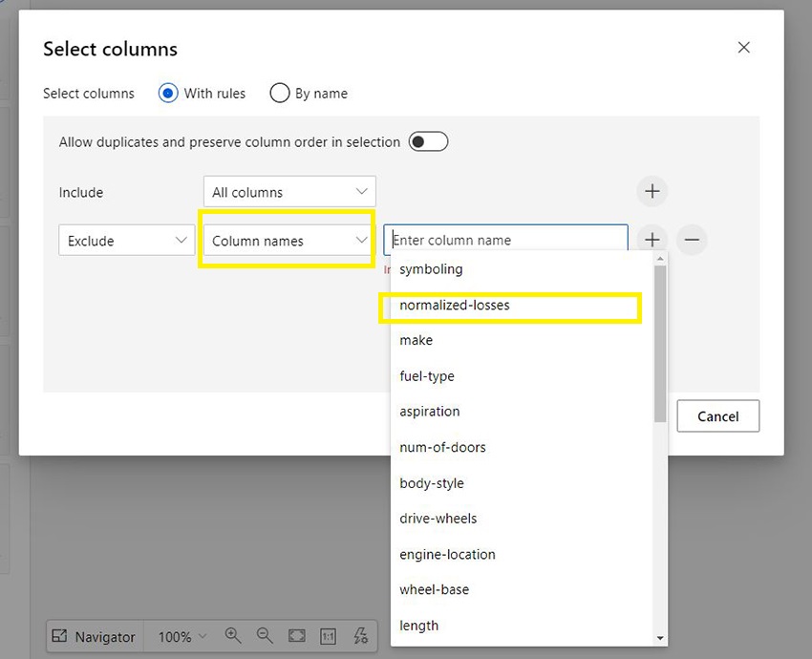
Task: Add a rule after the Exclude row
Action: tap(652, 240)
